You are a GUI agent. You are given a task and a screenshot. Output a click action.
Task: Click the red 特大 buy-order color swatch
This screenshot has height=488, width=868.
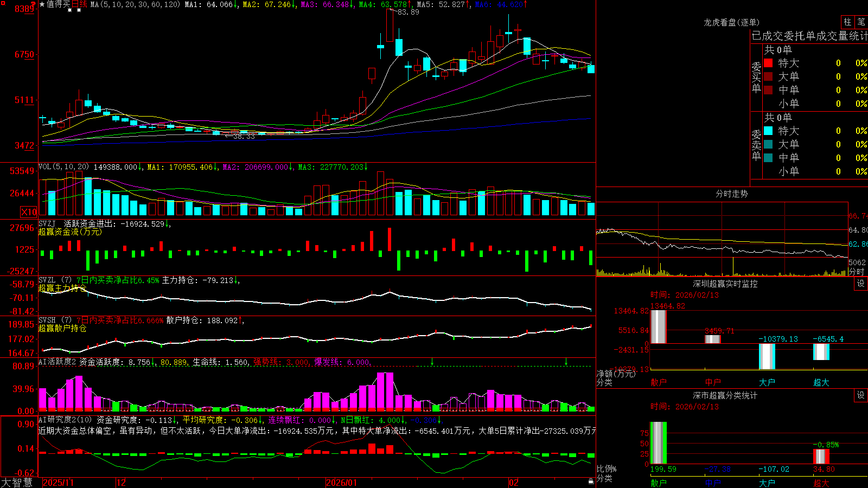tap(768, 63)
